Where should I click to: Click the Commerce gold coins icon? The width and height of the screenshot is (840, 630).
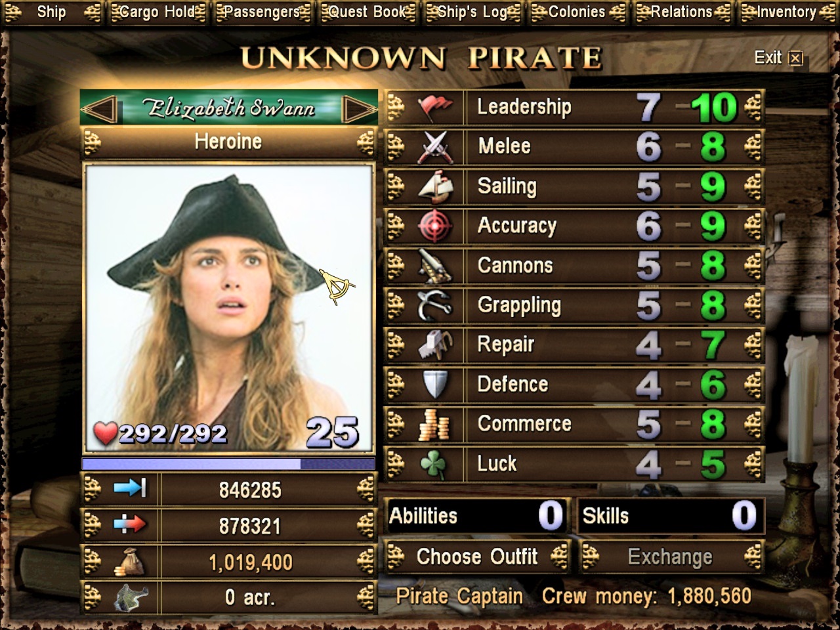pos(434,425)
